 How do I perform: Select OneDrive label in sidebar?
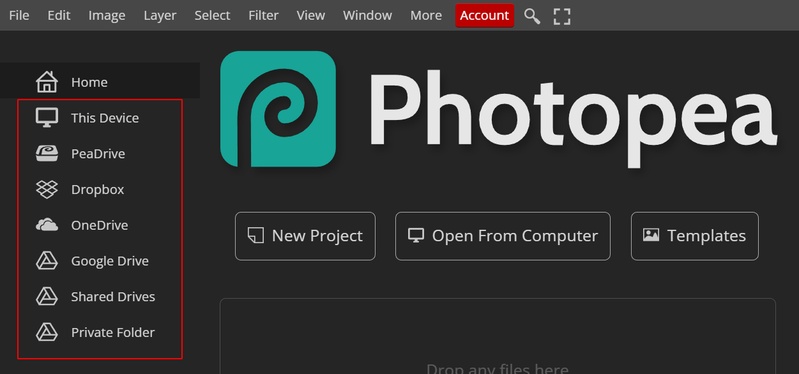coord(99,225)
